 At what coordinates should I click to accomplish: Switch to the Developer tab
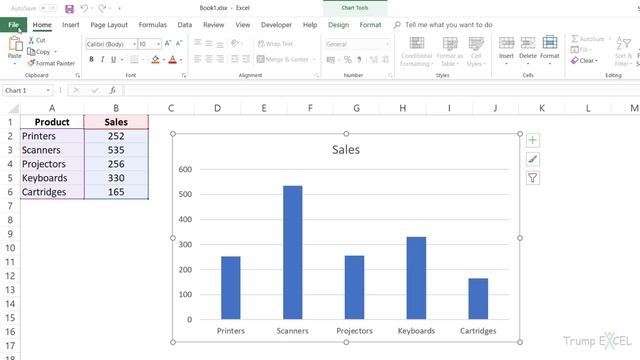[276, 25]
